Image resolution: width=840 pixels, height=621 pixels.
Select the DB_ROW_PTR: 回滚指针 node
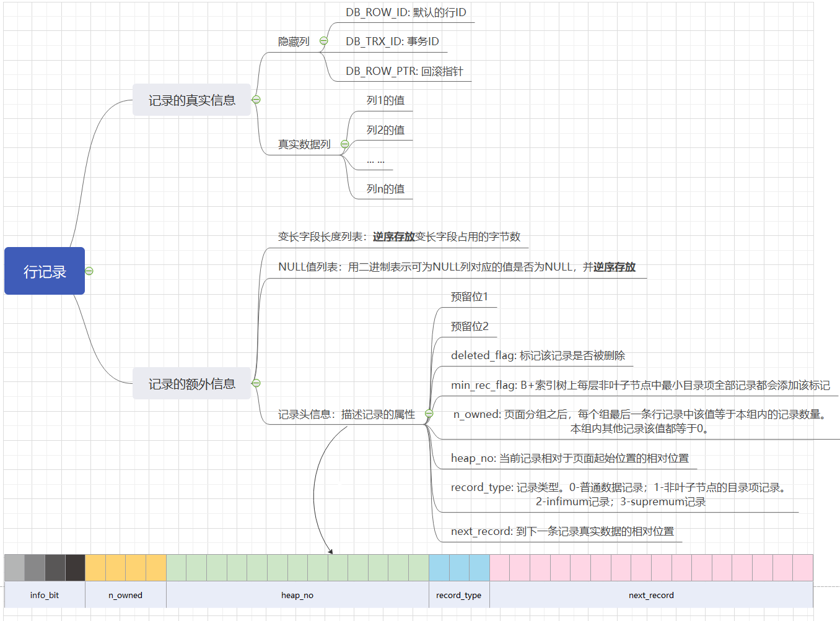tap(404, 71)
